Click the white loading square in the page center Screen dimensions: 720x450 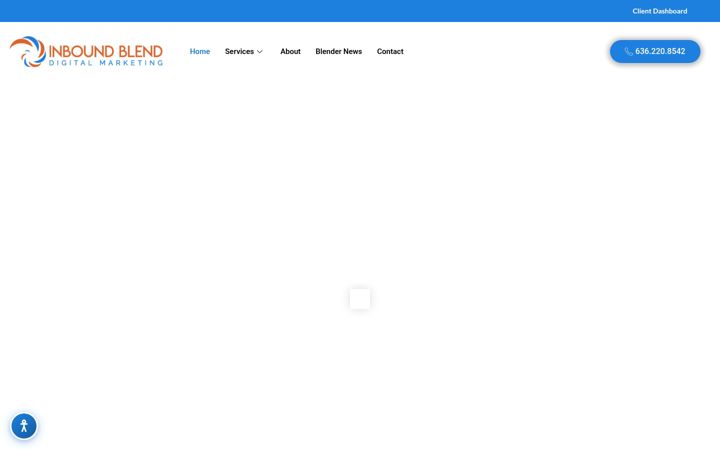(x=360, y=299)
